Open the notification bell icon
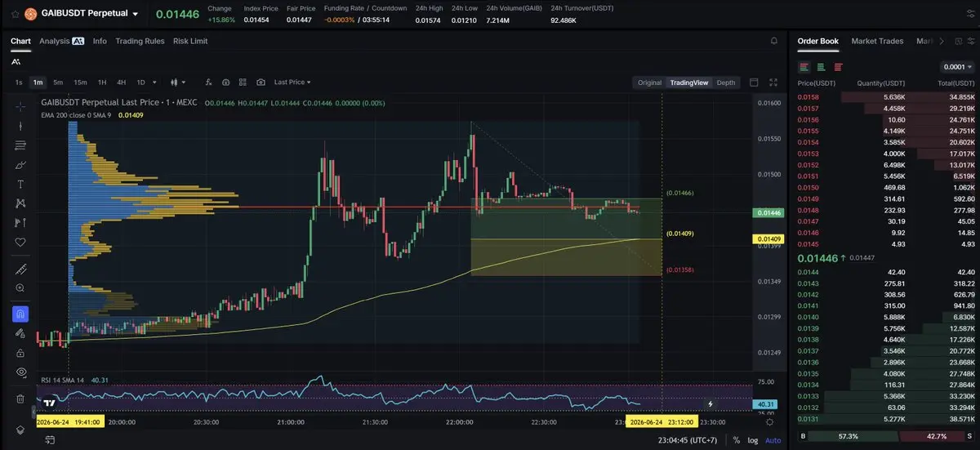The height and width of the screenshot is (450, 980). click(773, 41)
